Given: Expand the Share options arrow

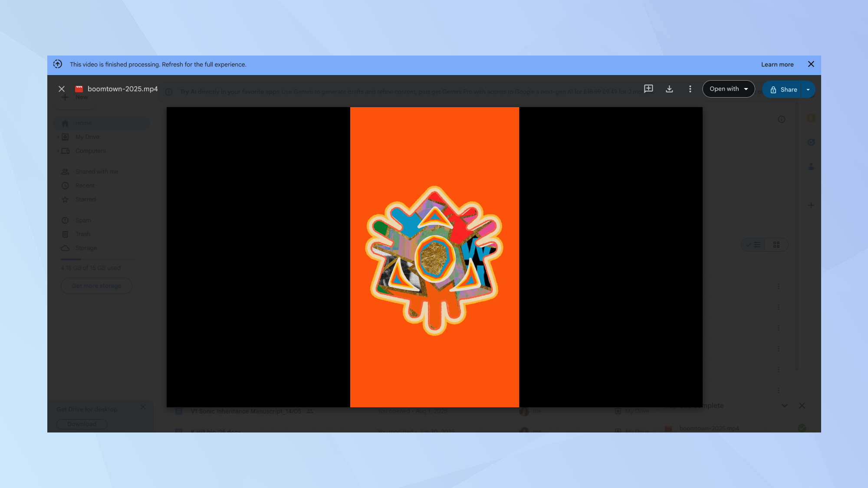Looking at the screenshot, I should pyautogui.click(x=808, y=90).
